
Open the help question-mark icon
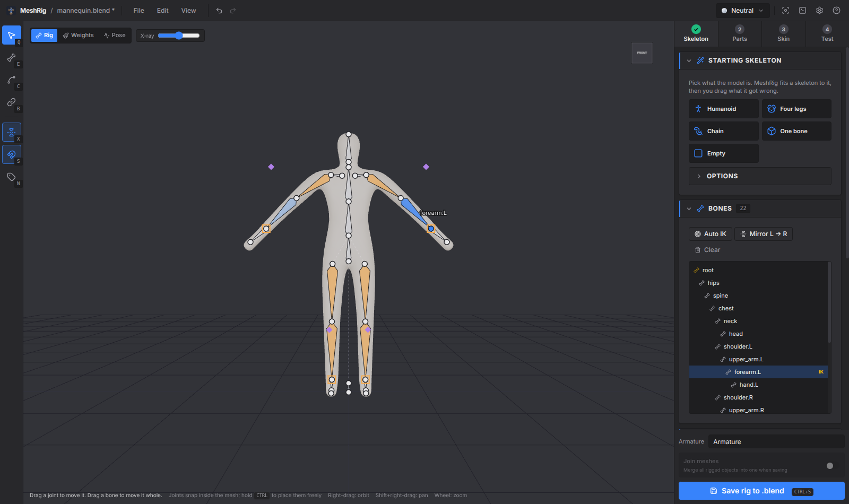pos(837,11)
